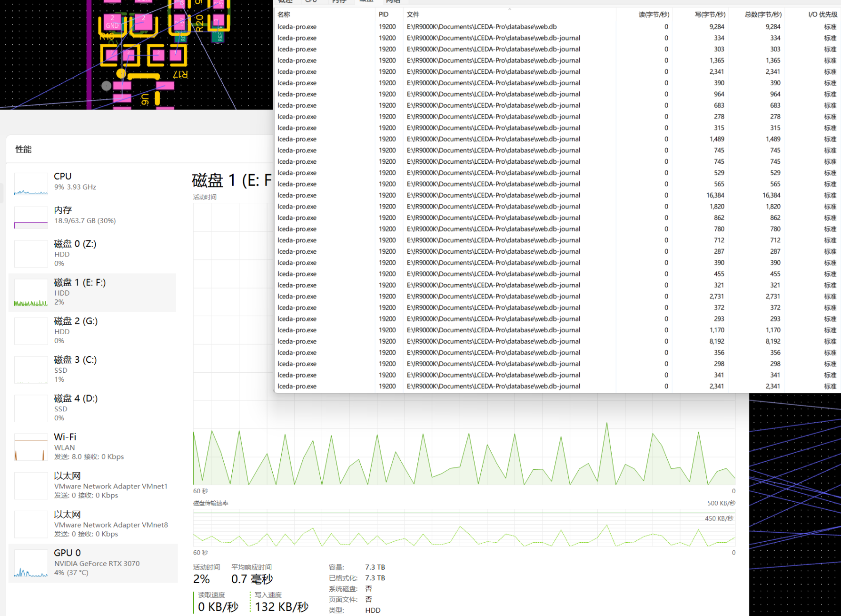Viewport: 841px width, 616px height.
Task: Sort by 总数(字节/秒) column header
Action: coord(763,15)
